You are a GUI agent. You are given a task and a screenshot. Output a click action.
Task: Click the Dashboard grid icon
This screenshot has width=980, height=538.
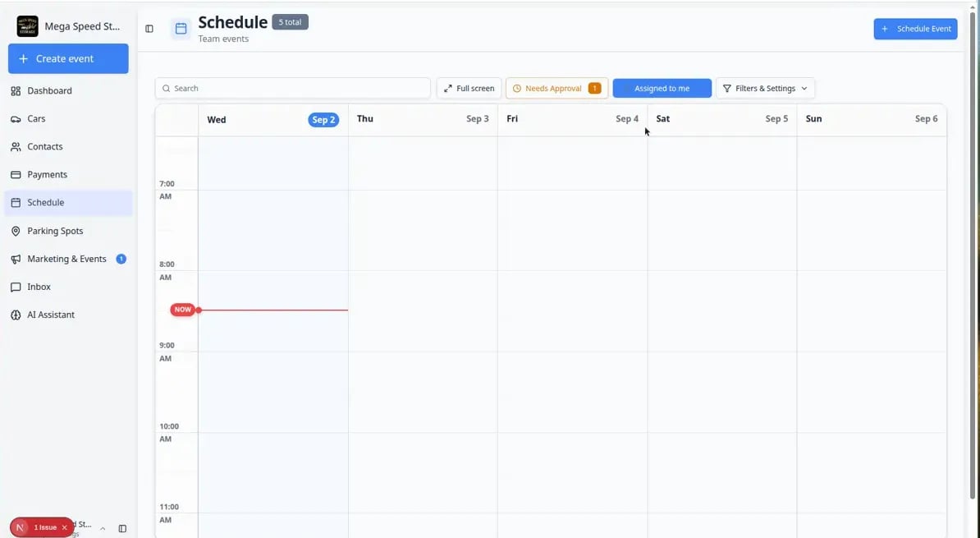16,90
